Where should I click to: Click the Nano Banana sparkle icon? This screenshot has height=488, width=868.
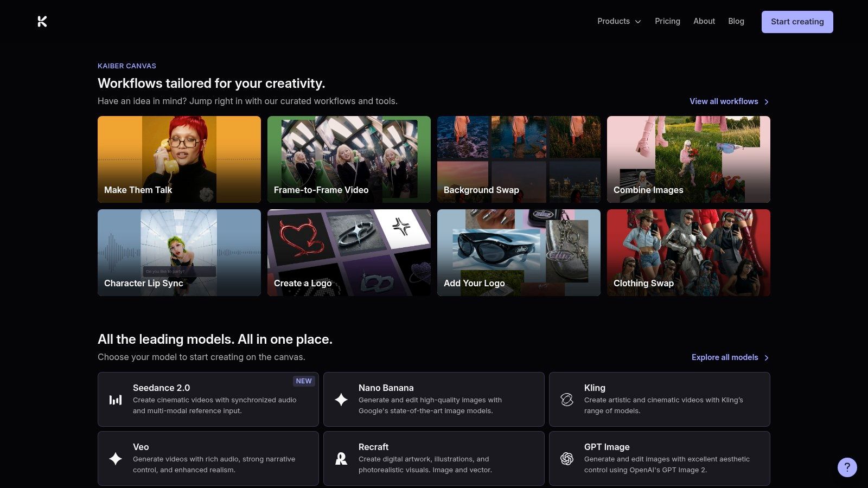(341, 400)
